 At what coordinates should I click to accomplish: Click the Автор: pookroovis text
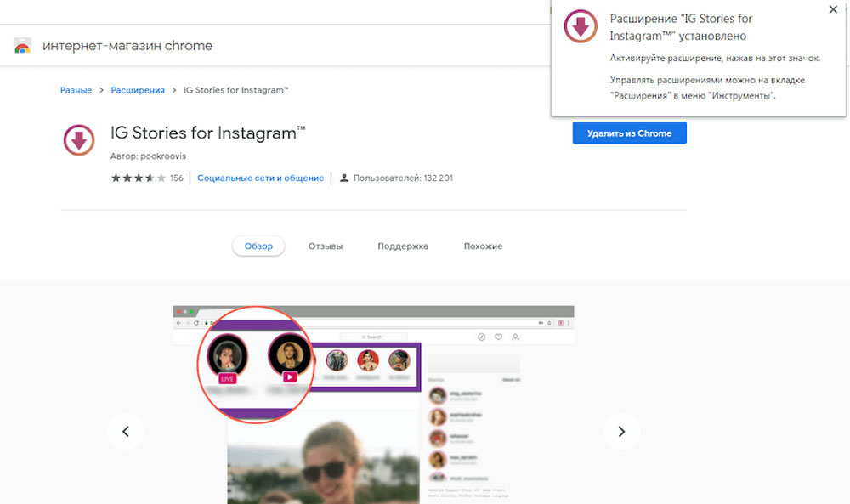(148, 156)
